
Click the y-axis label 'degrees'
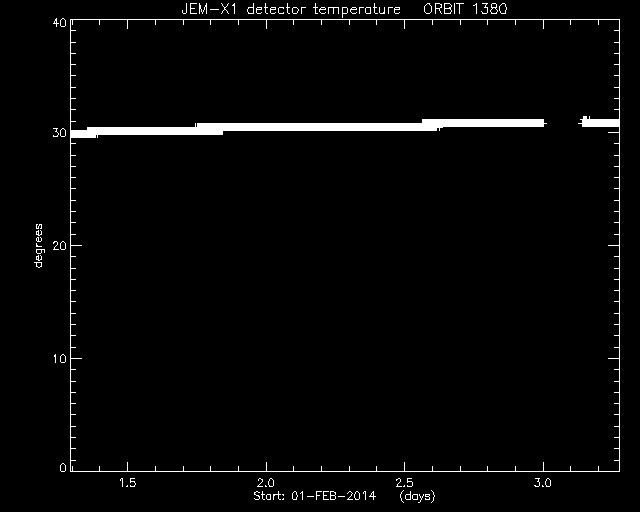coord(38,245)
